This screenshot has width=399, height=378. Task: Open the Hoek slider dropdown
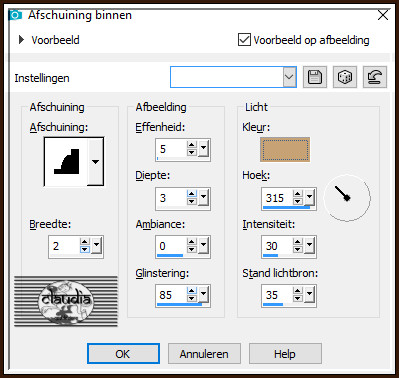(x=309, y=198)
